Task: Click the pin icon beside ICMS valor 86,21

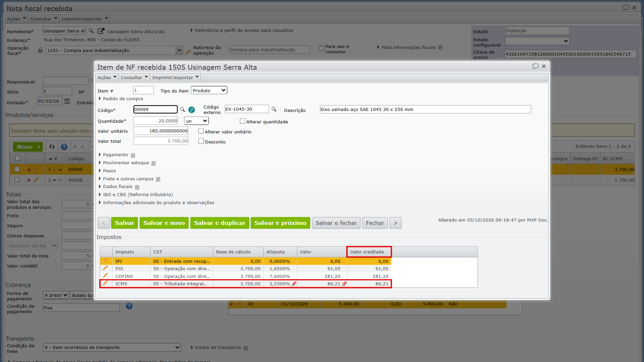Action: pos(344,284)
